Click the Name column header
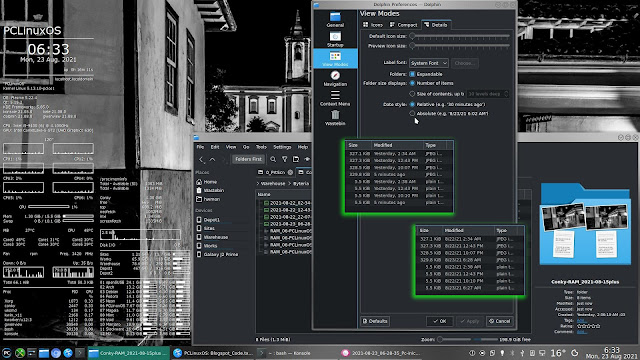 264,194
